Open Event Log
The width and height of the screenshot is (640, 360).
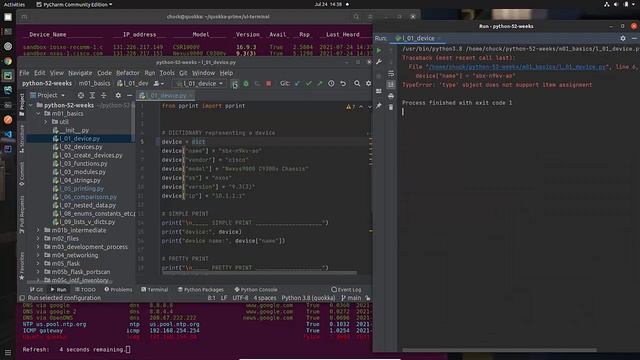346,289
